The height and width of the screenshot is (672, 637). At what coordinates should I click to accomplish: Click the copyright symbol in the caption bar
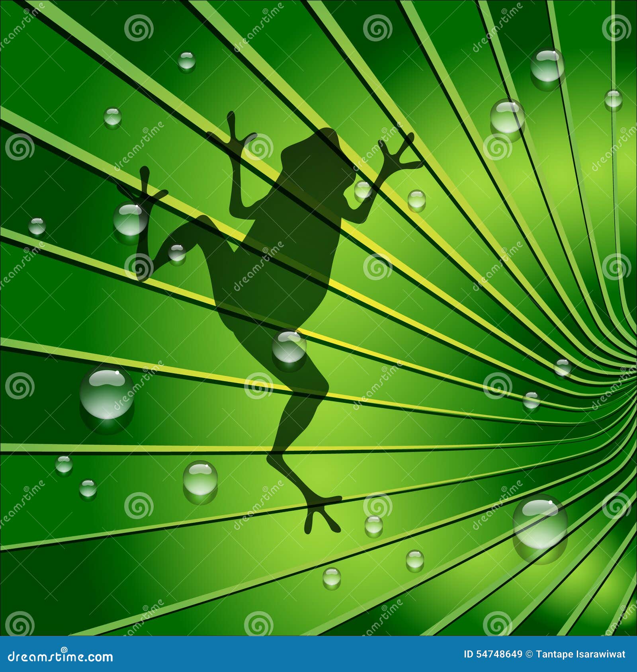pyautogui.click(x=529, y=654)
